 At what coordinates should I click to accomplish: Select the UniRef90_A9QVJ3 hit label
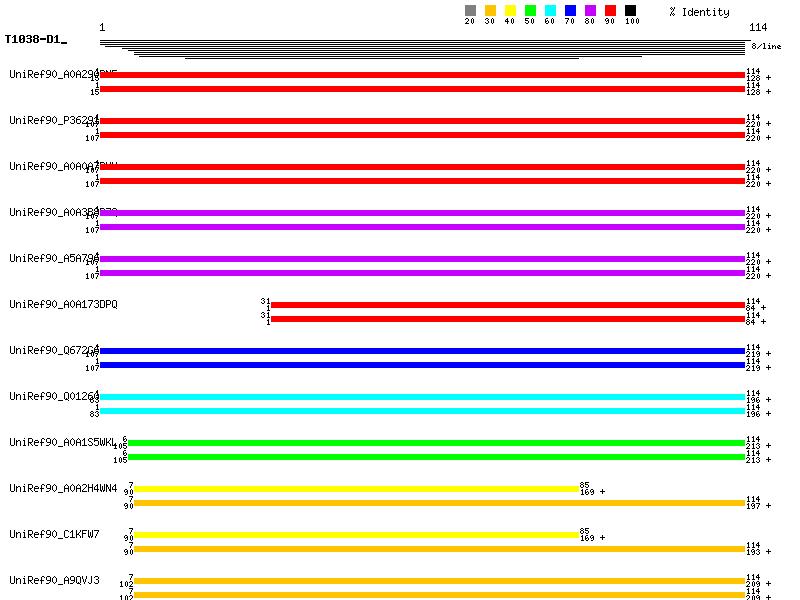tap(54, 580)
